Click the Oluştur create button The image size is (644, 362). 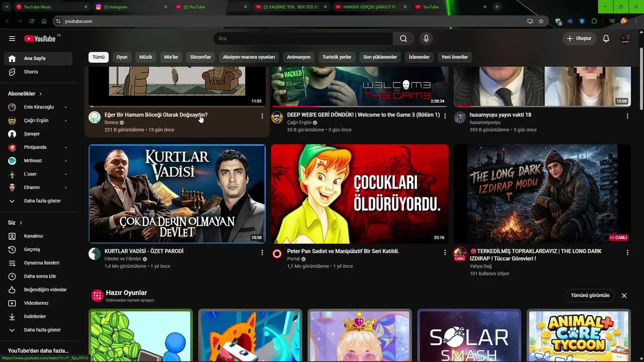click(579, 39)
